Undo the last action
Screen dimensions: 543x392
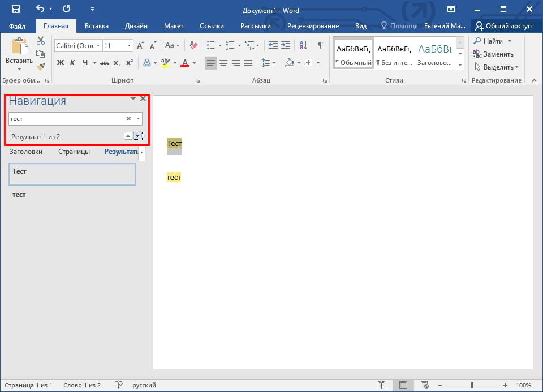click(x=40, y=8)
